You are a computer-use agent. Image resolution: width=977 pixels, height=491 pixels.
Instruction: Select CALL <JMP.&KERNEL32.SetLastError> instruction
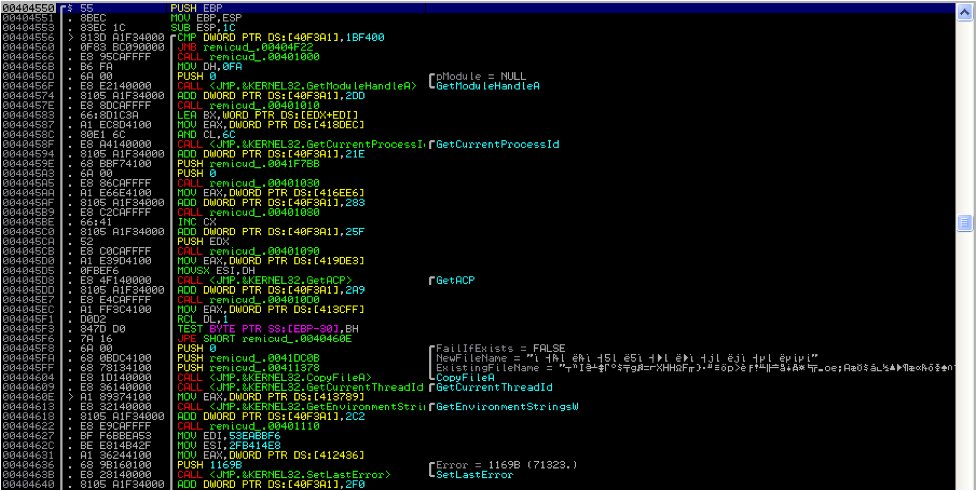tap(284, 475)
